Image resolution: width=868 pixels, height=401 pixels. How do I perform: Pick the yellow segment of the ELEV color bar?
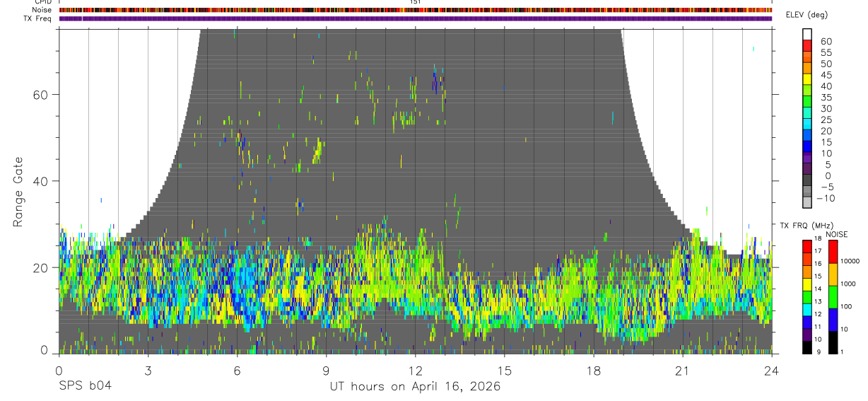(x=807, y=80)
